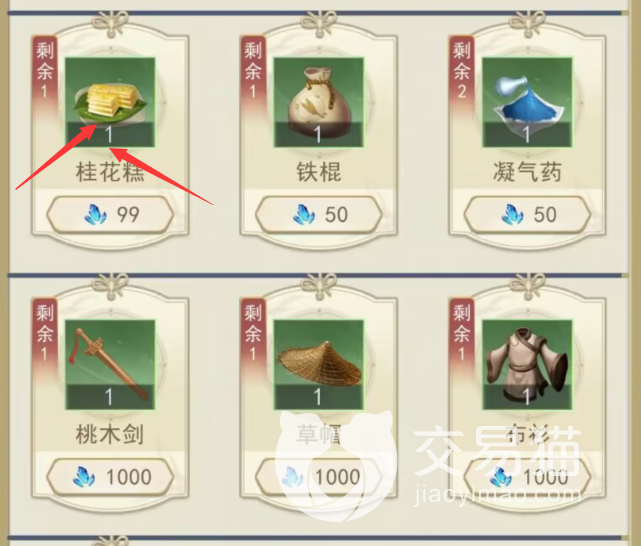The width and height of the screenshot is (641, 546).
Task: Select the 草帽 straw hat icon
Action: (x=318, y=365)
